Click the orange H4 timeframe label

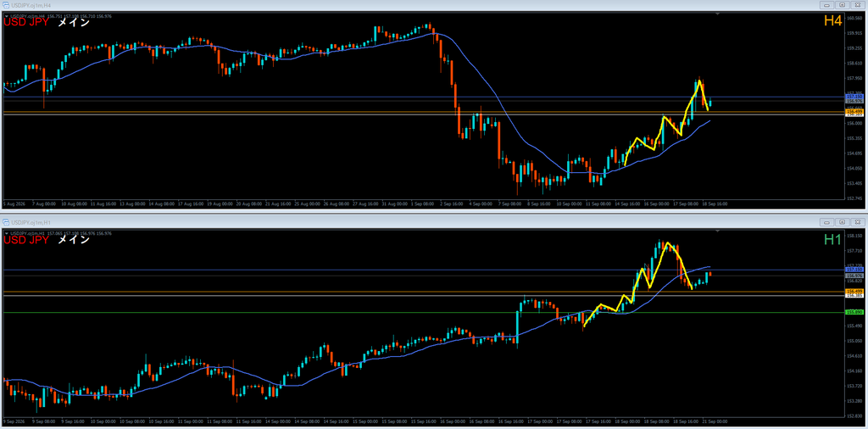click(833, 21)
